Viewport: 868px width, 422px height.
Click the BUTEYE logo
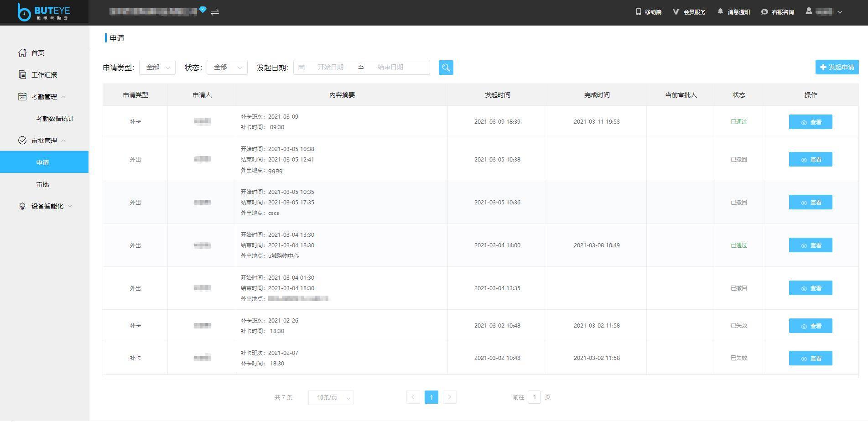click(x=44, y=12)
